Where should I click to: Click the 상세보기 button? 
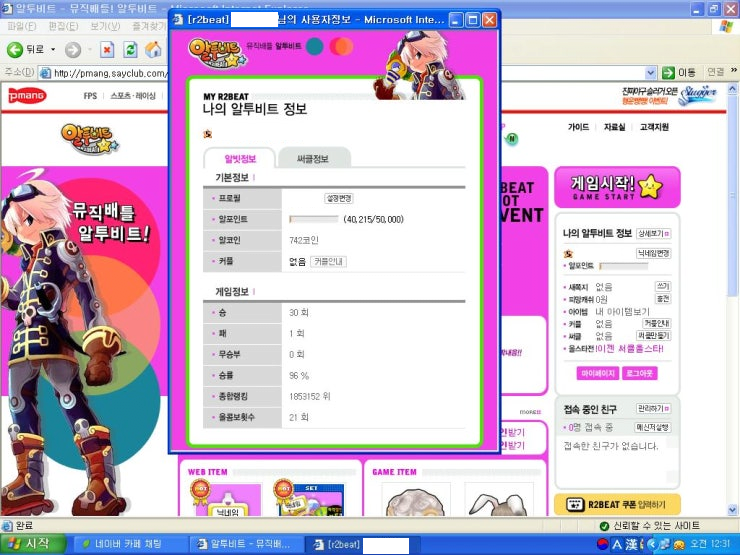(x=654, y=234)
